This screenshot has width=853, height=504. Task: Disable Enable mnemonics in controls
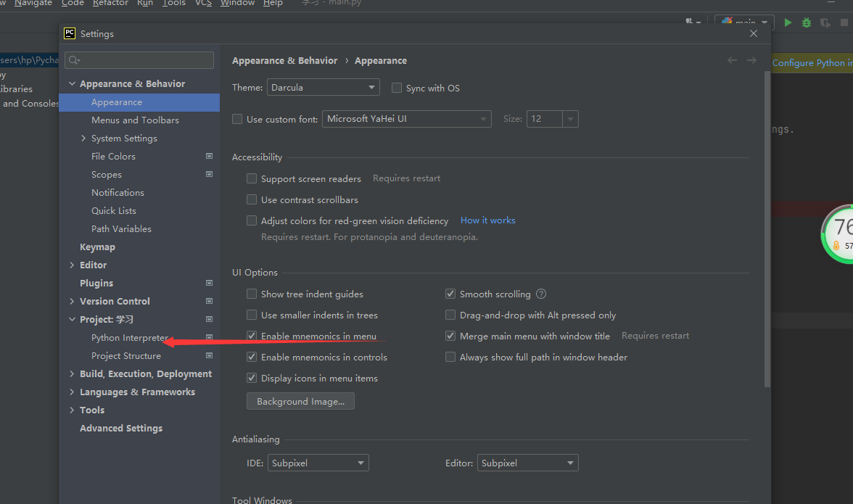[x=251, y=357]
